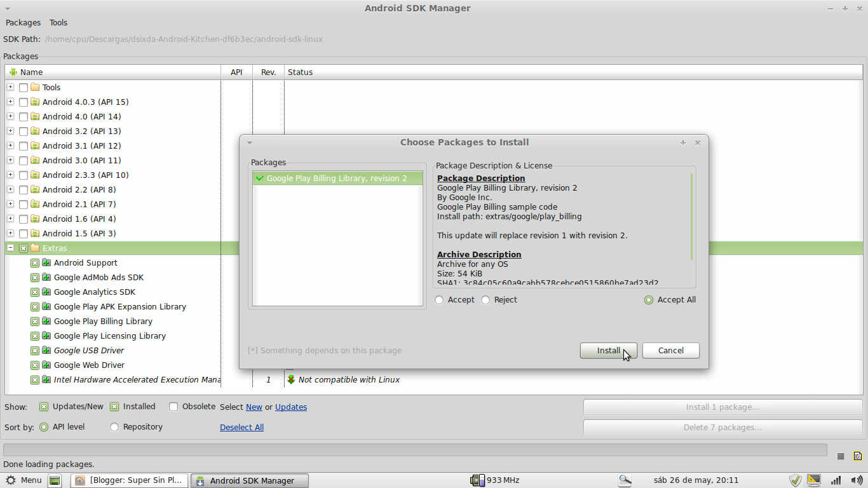This screenshot has height=488, width=868.
Task: Click the Install button in dialog
Action: point(608,351)
